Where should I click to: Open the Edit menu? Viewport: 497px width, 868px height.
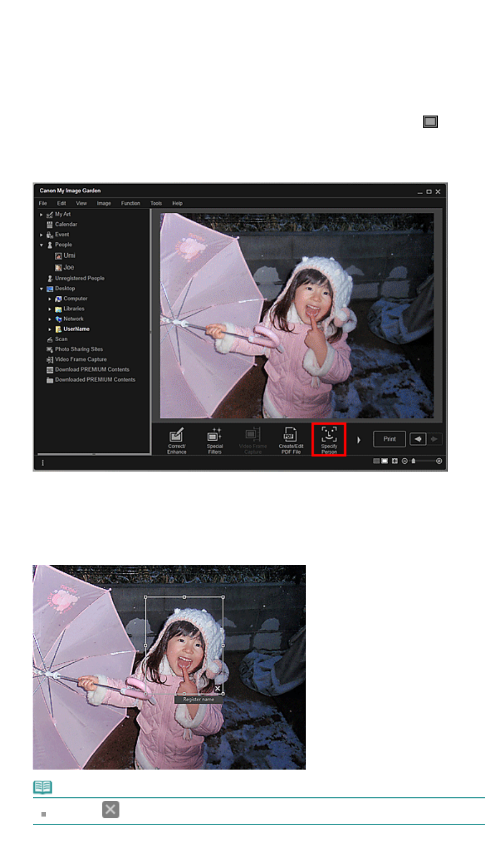pos(61,203)
